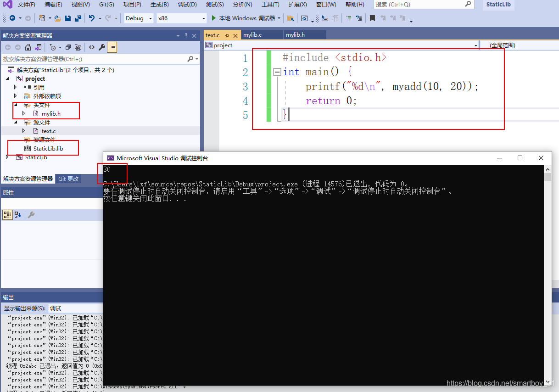Toggle categorized view in Properties panel

(7, 215)
